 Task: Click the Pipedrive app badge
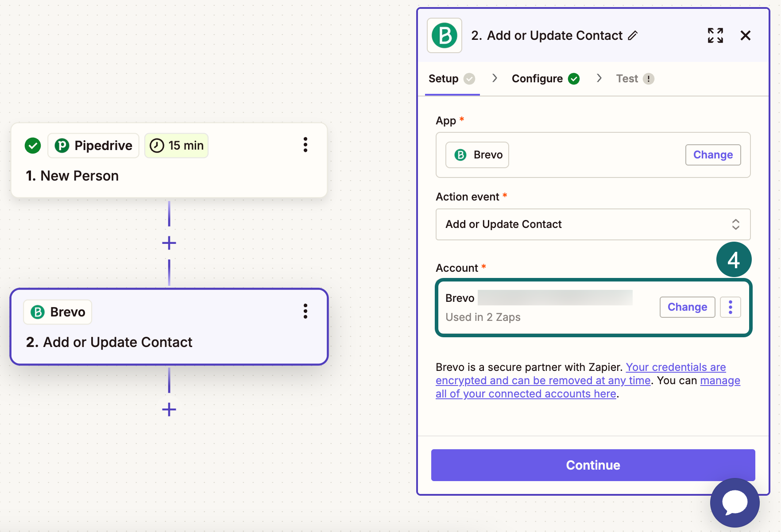tap(93, 146)
